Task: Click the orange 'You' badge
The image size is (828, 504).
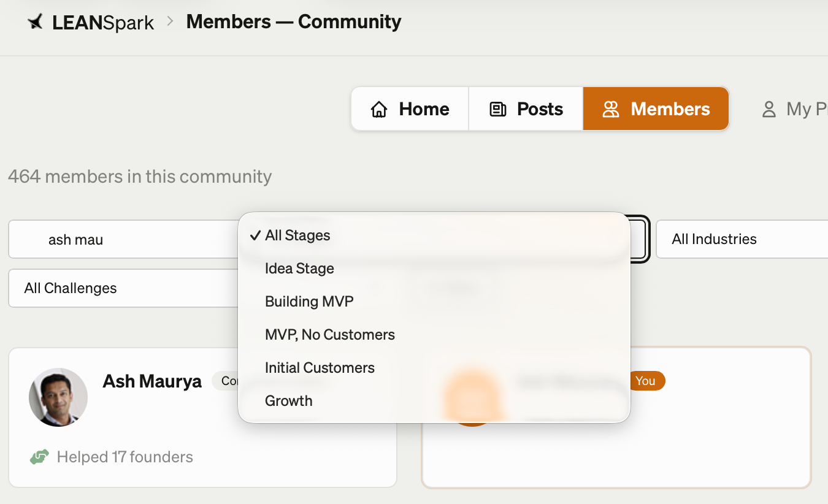Action: pos(646,381)
